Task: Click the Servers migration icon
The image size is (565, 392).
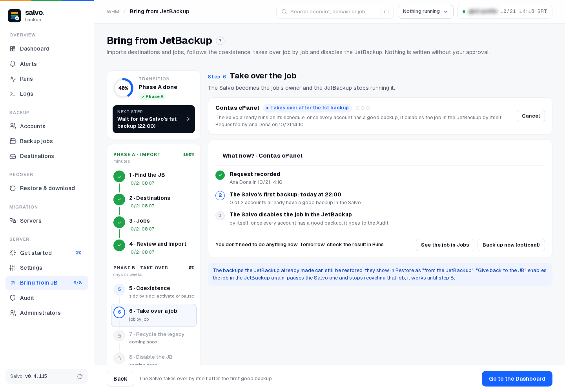Action: [x=13, y=221]
